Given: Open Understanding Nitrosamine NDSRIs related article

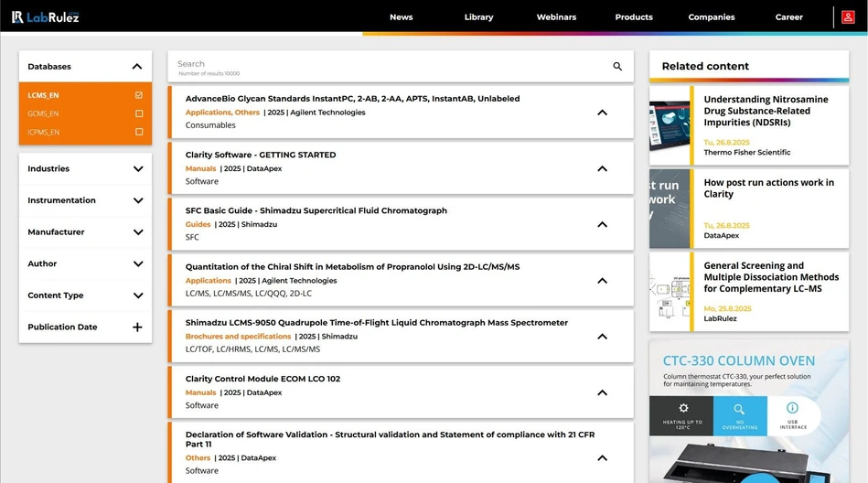Looking at the screenshot, I should click(x=766, y=111).
